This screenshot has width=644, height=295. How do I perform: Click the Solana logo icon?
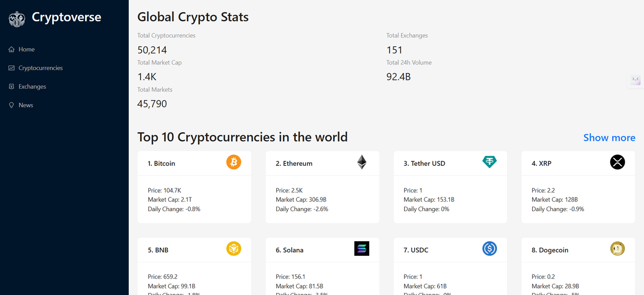point(362,249)
